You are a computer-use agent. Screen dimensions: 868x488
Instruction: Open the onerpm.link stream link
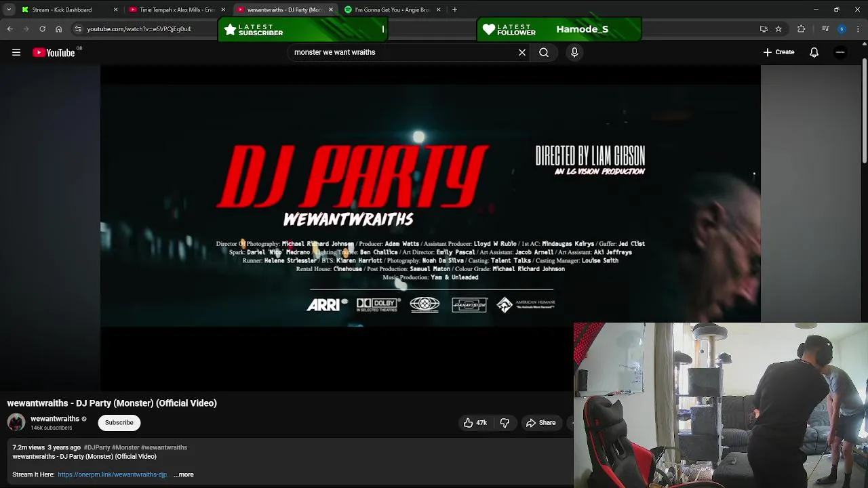113,474
